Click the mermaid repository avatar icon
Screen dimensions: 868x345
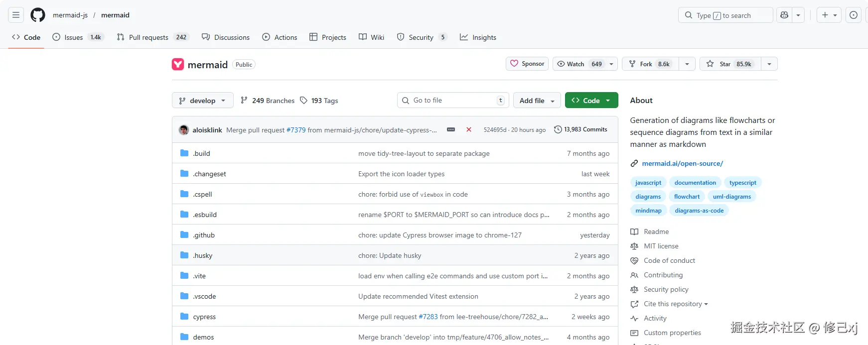click(x=178, y=65)
